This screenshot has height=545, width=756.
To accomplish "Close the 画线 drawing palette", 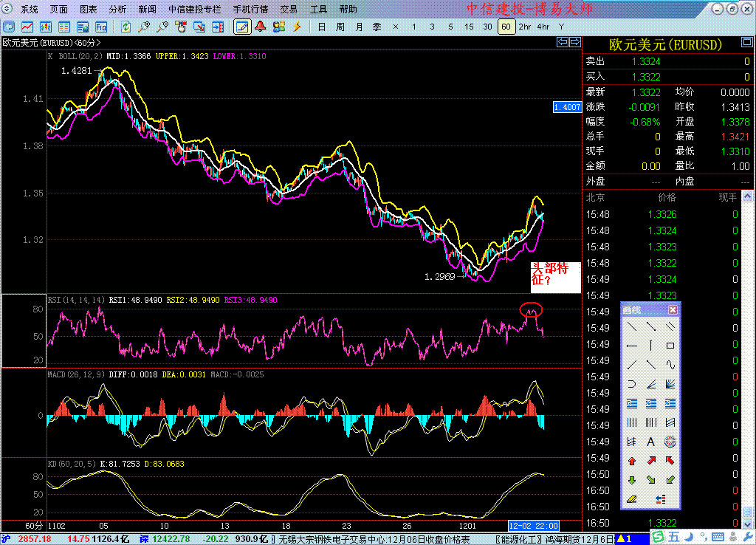I will 673,309.
